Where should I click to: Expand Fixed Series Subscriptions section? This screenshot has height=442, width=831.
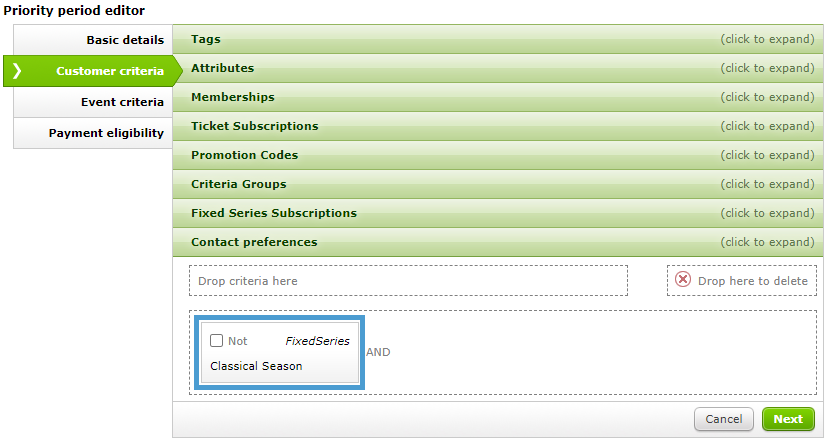[498, 213]
